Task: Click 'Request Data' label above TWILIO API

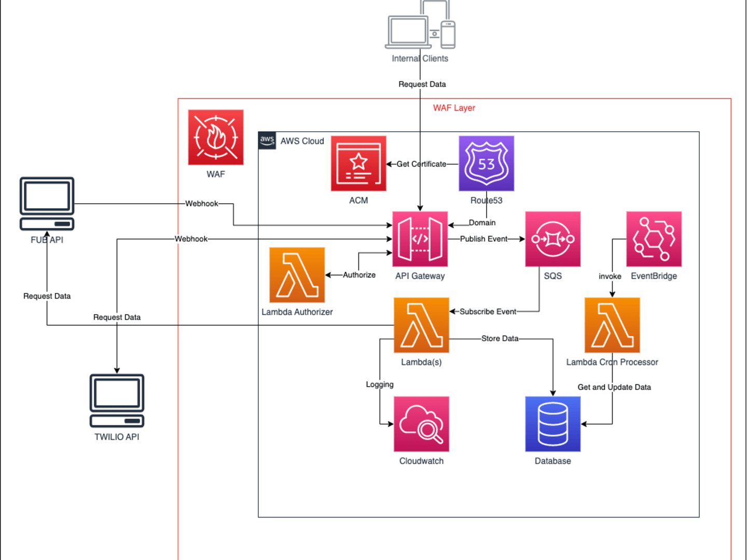Action: click(117, 317)
